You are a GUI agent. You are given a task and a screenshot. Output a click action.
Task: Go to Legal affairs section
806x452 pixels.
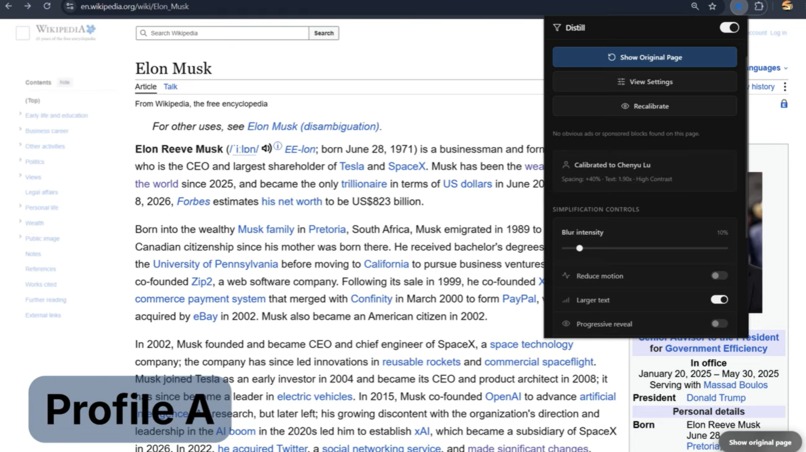[x=42, y=192]
